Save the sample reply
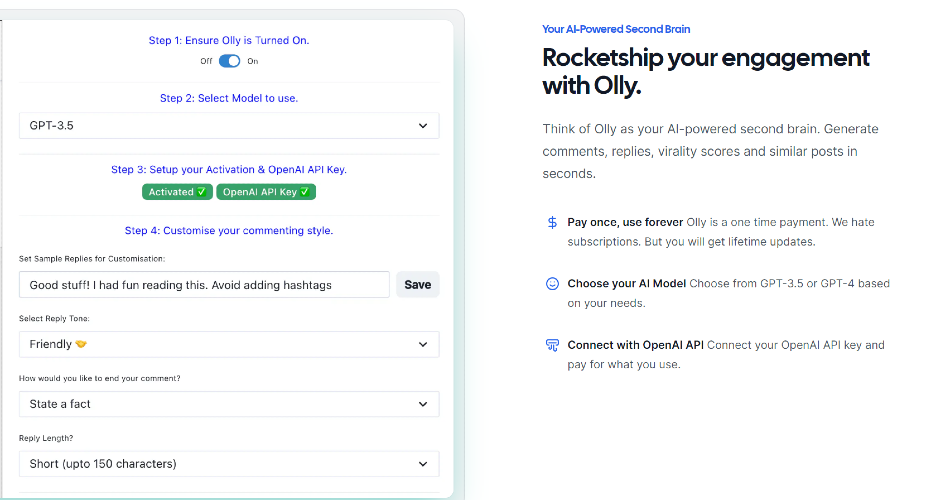Image resolution: width=931 pixels, height=500 pixels. 417,285
